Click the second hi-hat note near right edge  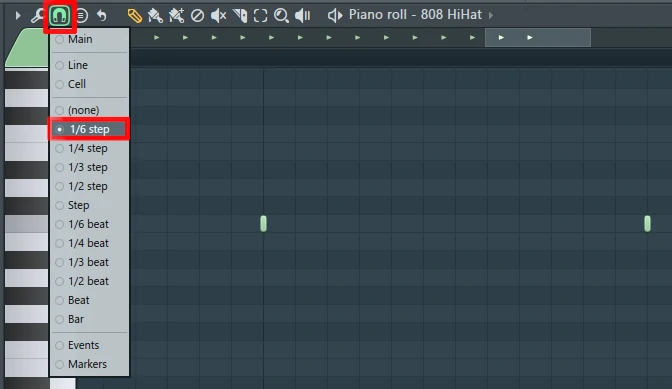(x=647, y=224)
